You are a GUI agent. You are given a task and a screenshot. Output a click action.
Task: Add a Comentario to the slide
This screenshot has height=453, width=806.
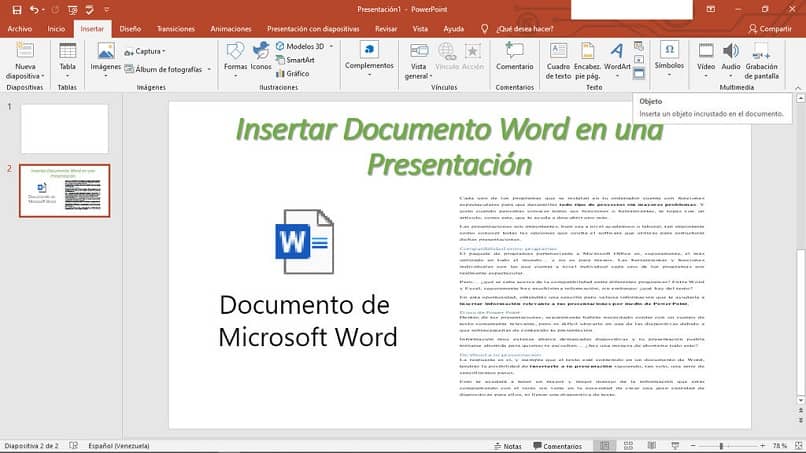pyautogui.click(x=515, y=57)
